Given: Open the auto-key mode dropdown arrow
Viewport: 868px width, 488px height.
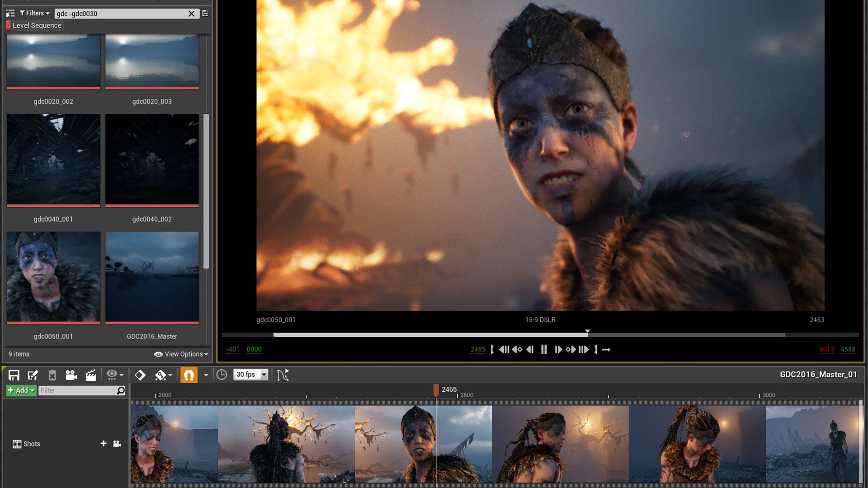Looking at the screenshot, I should pos(170,375).
